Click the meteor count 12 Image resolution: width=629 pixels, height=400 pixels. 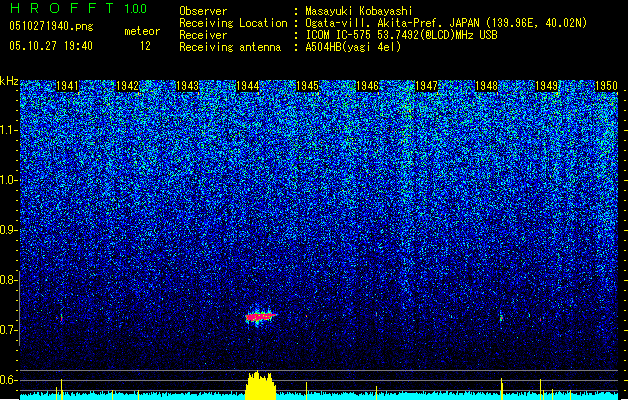click(145, 46)
